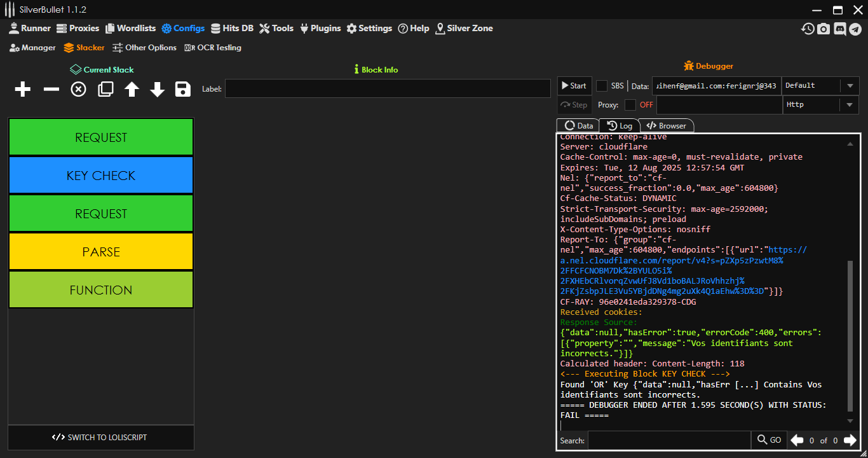Viewport: 868px width, 458px height.
Task: Switch to the debugger Log tab
Action: (x=619, y=126)
